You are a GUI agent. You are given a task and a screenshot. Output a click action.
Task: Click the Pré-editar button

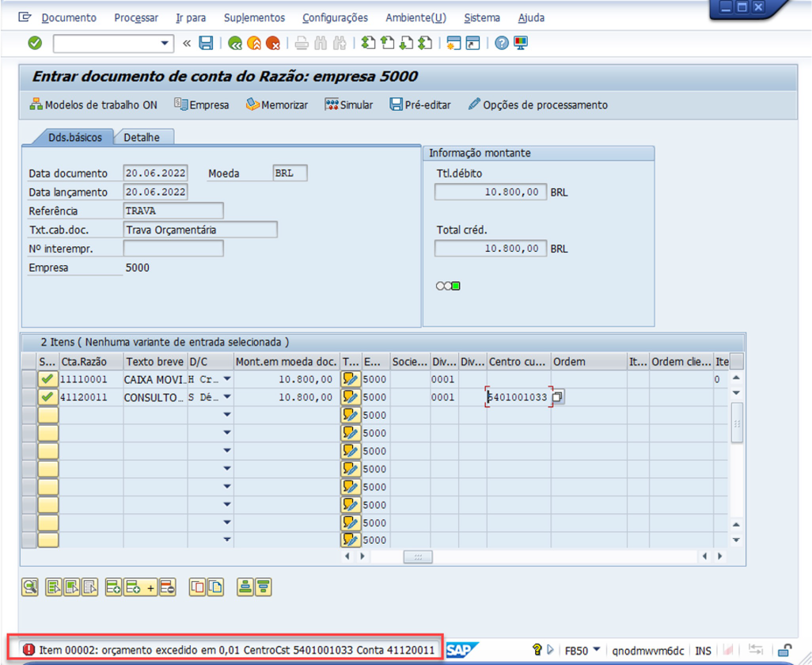[420, 104]
